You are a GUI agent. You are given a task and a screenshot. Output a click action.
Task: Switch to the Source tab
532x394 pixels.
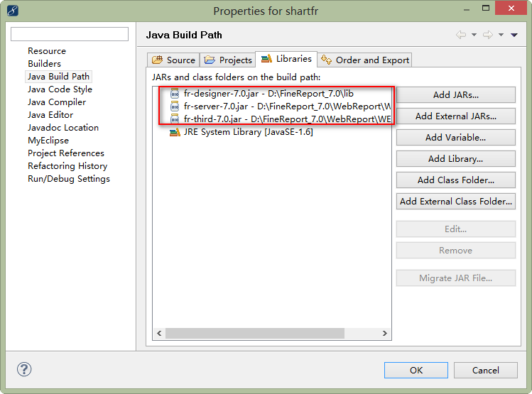173,60
